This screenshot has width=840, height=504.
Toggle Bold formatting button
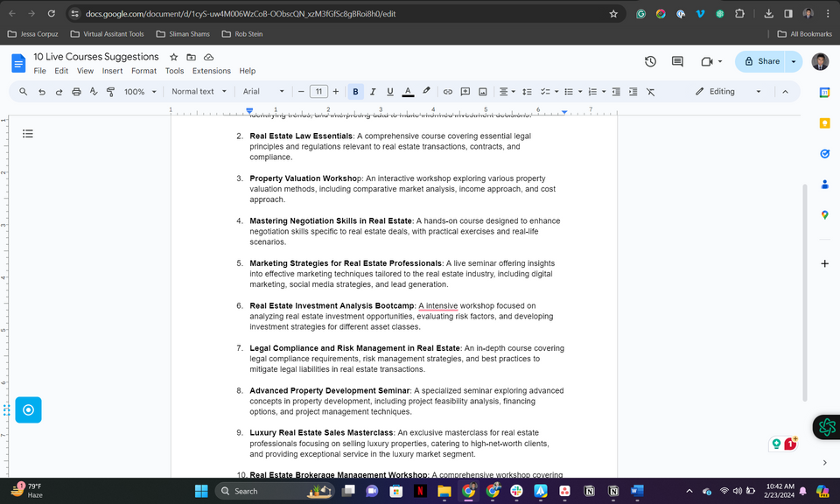pyautogui.click(x=355, y=92)
